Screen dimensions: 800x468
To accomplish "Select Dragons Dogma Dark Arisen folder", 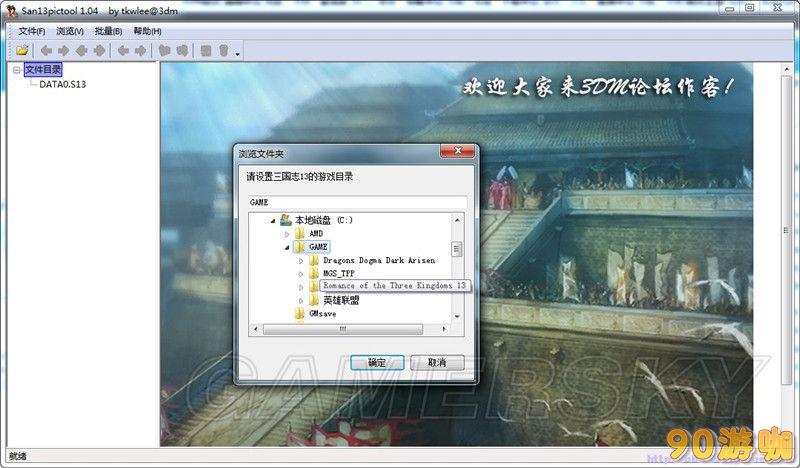I will pos(379,260).
